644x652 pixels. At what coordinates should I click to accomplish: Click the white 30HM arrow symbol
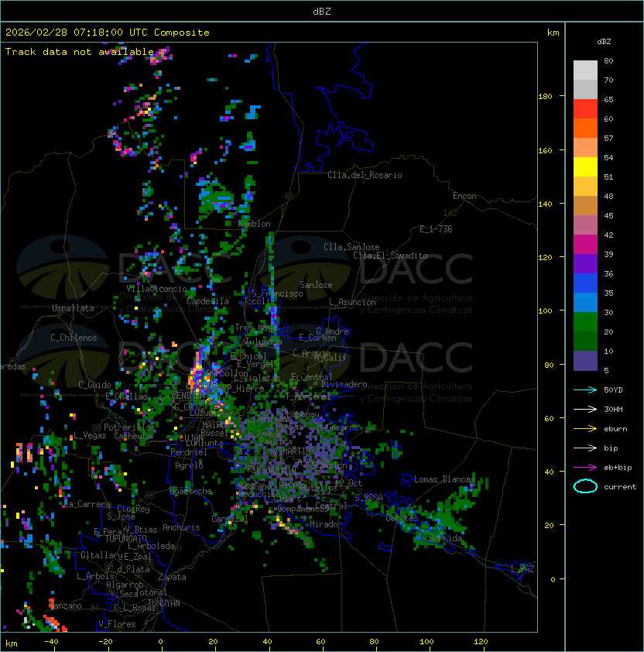click(585, 410)
